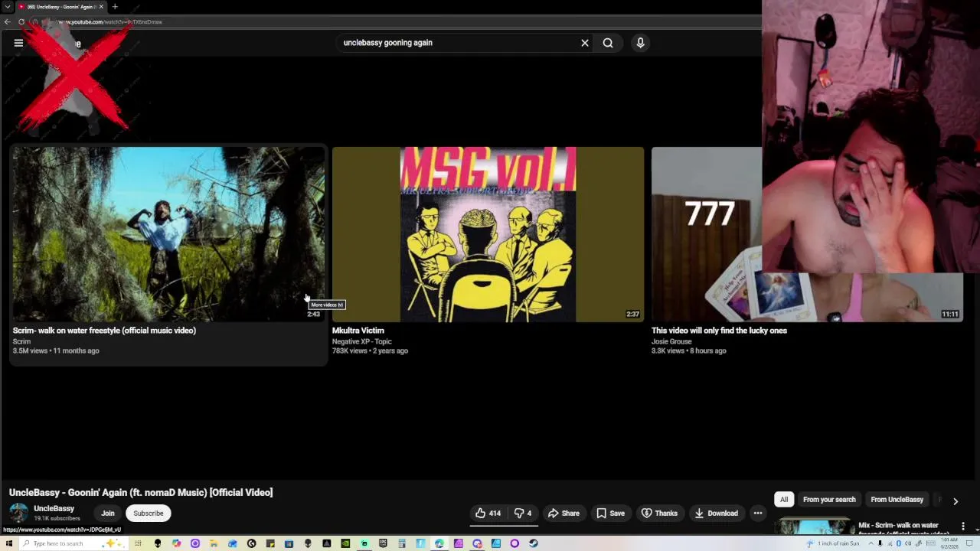Select the 'All' filter chip
The width and height of the screenshot is (980, 551).
point(784,500)
